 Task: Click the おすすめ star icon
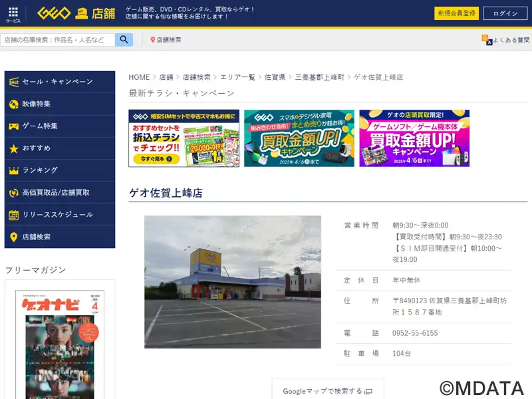pyautogui.click(x=13, y=148)
